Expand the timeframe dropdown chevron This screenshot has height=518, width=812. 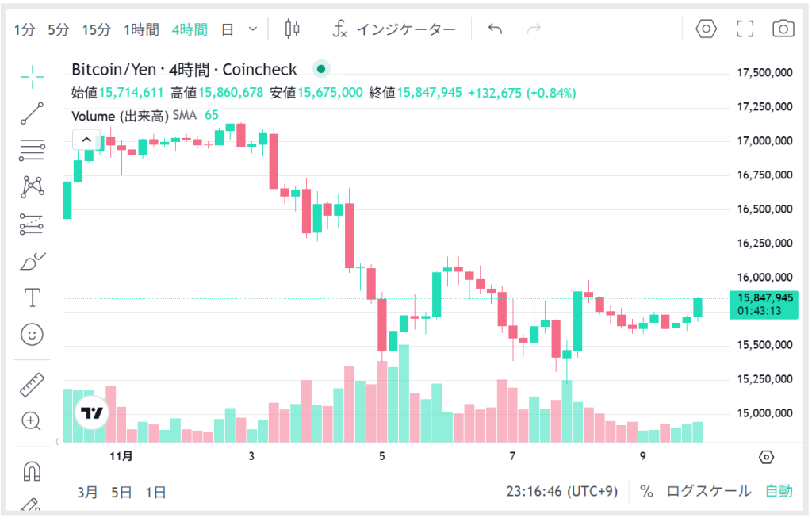coord(253,29)
